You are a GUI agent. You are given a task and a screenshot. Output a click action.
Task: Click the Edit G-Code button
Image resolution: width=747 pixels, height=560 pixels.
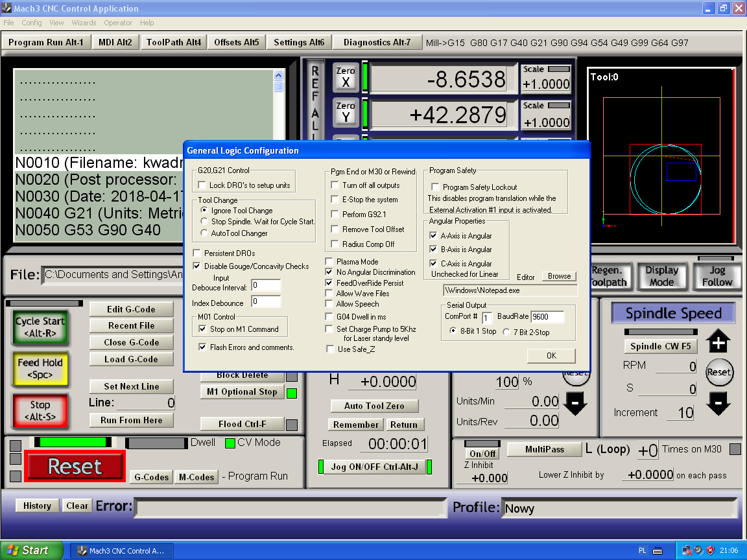click(131, 309)
